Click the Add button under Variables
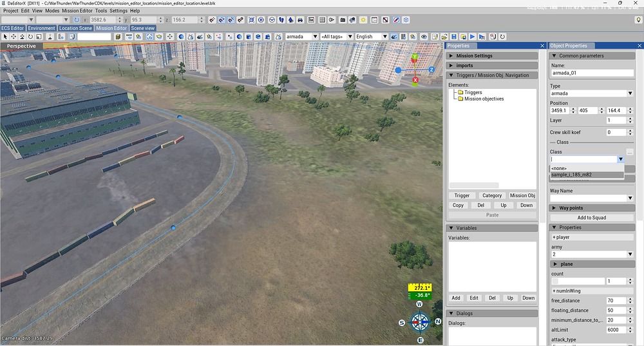The image size is (644, 346). (x=456, y=298)
